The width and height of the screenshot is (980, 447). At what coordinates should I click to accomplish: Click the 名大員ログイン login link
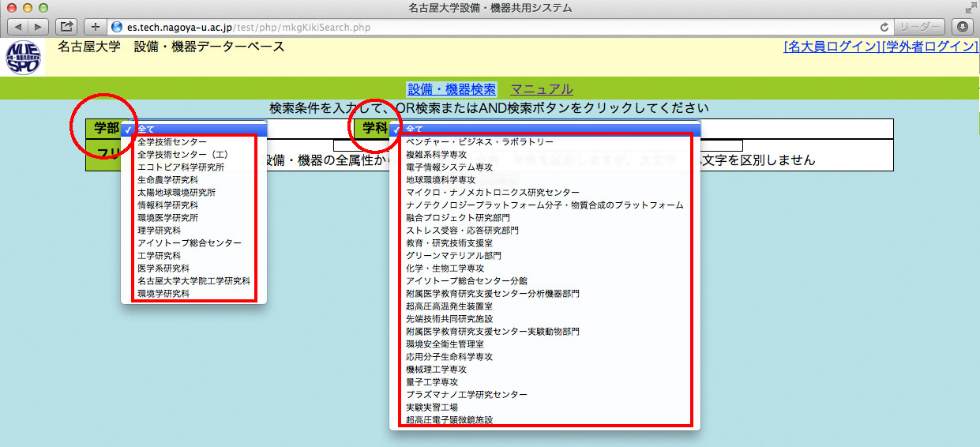[832, 47]
